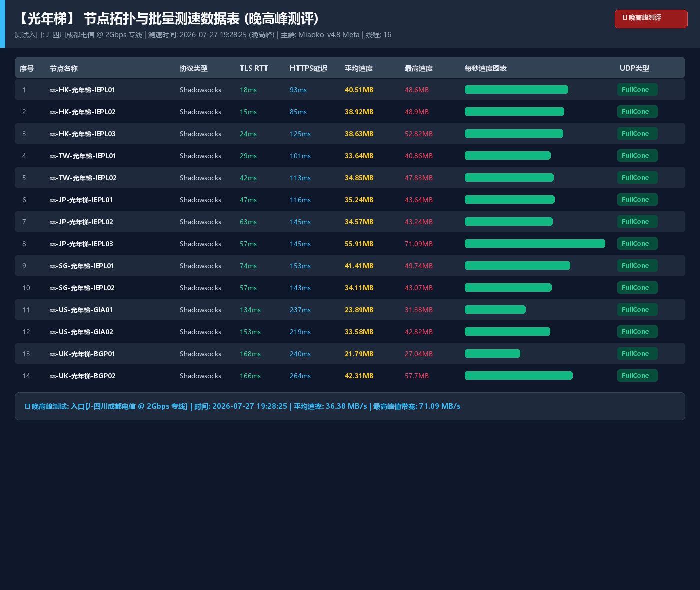
Task: Click the 71.09MB peak speed cell
Action: 419,244
